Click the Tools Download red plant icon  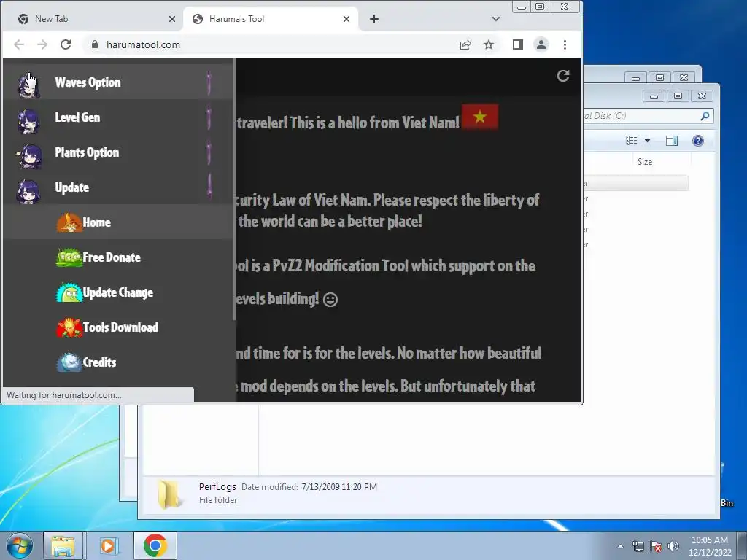[x=69, y=327]
